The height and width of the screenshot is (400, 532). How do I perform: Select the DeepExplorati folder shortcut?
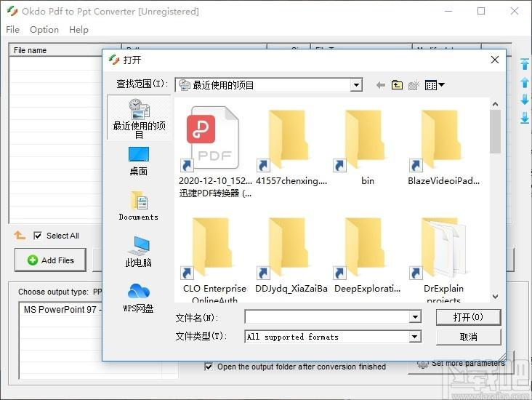click(x=368, y=255)
